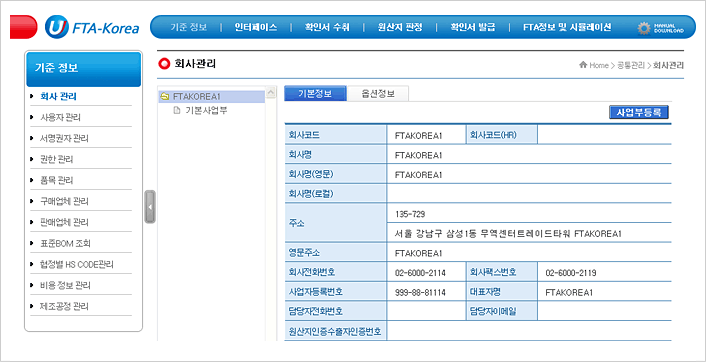This screenshot has width=706, height=362.
Task: Select the 기본사업부 tree node
Action: (206, 110)
